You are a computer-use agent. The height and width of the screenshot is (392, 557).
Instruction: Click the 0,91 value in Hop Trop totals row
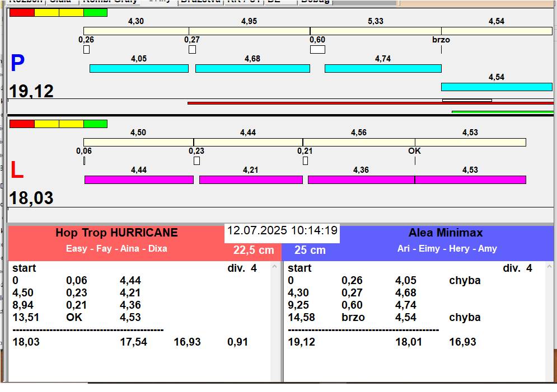click(238, 342)
